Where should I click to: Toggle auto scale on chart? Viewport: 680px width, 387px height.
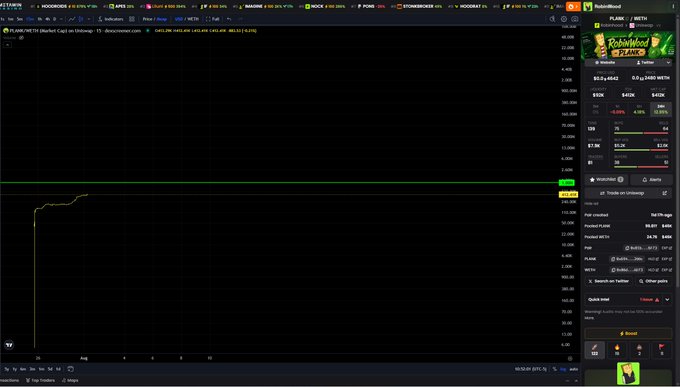[573, 369]
